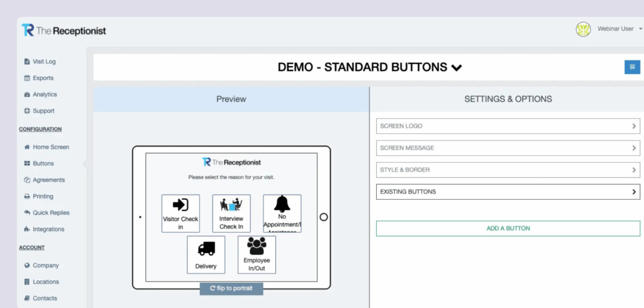Click the Support lifebuoy icon
Viewport: 644px width, 308px height.
(x=27, y=111)
